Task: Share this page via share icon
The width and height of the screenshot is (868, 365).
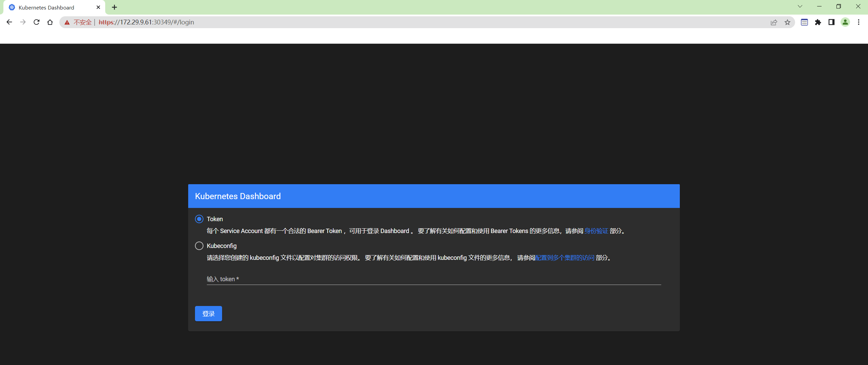Action: (774, 22)
